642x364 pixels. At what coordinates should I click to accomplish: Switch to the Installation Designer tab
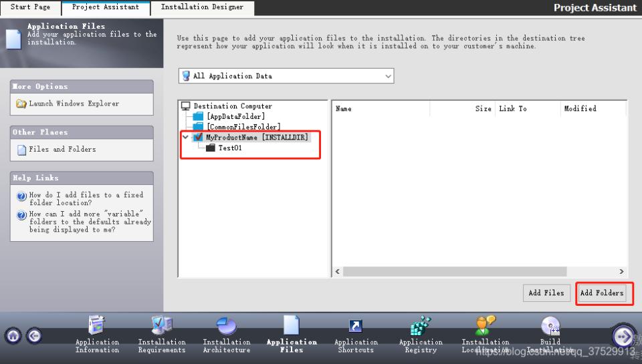pos(202,7)
